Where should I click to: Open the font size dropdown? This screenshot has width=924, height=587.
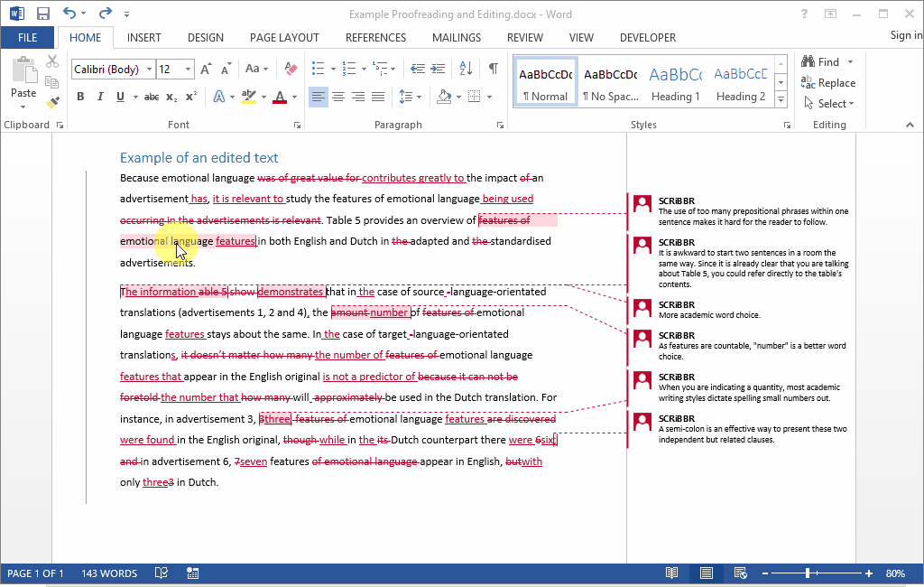point(188,69)
